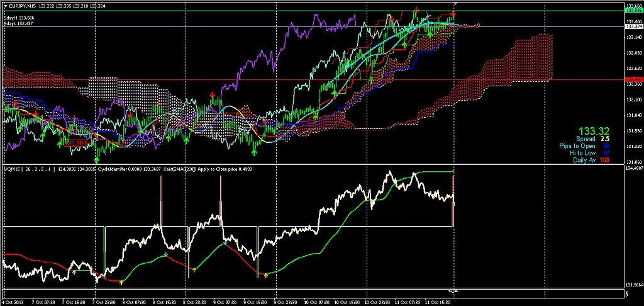Click the 133.400 price axis value
Screen dimensions: 644x306
click(634, 21)
